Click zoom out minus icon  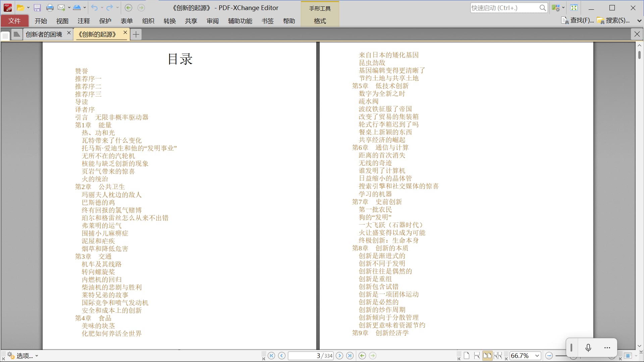[x=549, y=356]
